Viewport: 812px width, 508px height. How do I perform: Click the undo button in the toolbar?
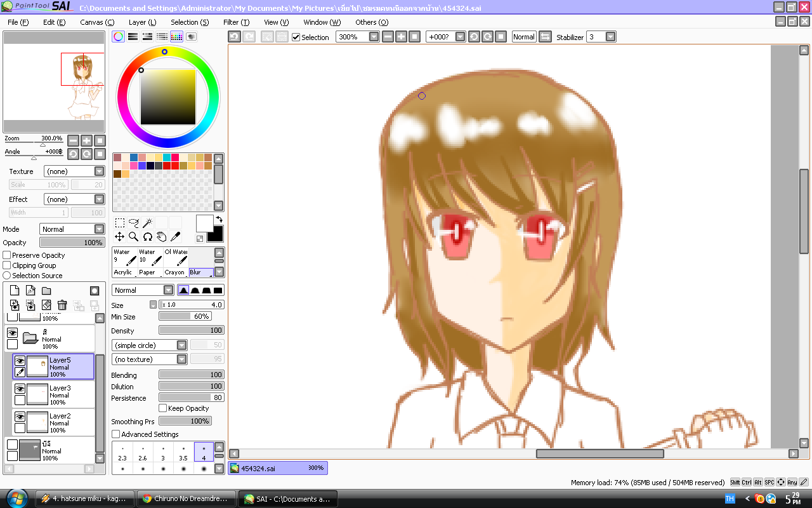point(234,37)
